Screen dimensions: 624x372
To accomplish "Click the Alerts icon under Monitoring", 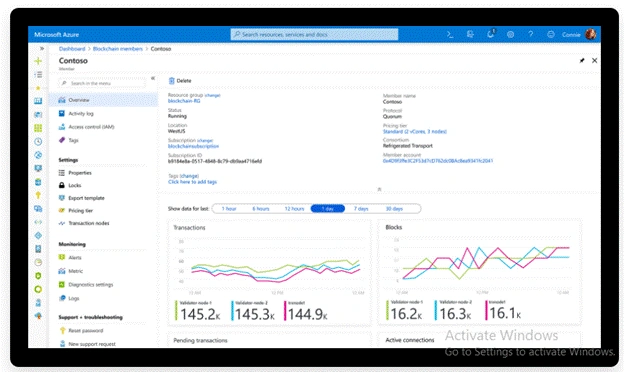I will 62,257.
